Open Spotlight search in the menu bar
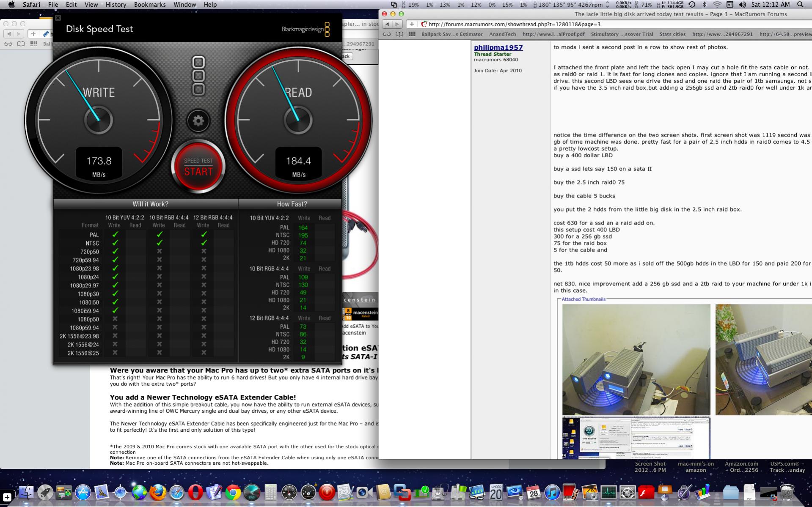Image resolution: width=812 pixels, height=507 pixels. click(800, 5)
